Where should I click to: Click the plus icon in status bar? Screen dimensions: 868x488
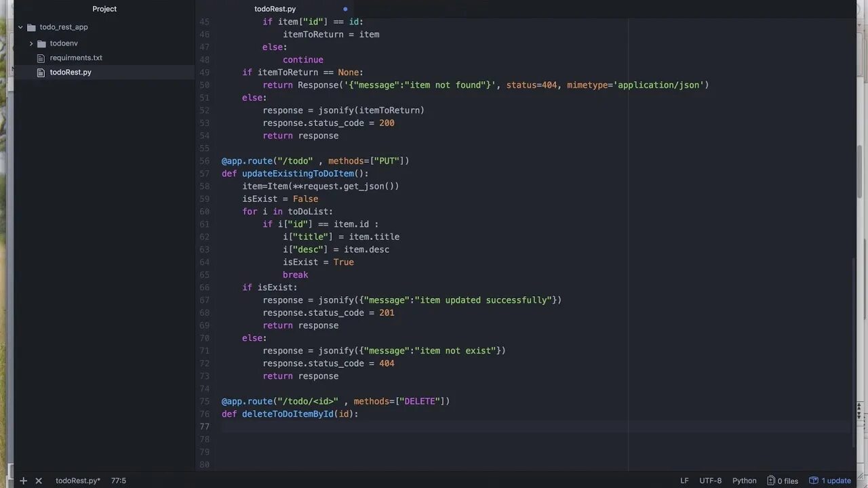[x=23, y=481]
